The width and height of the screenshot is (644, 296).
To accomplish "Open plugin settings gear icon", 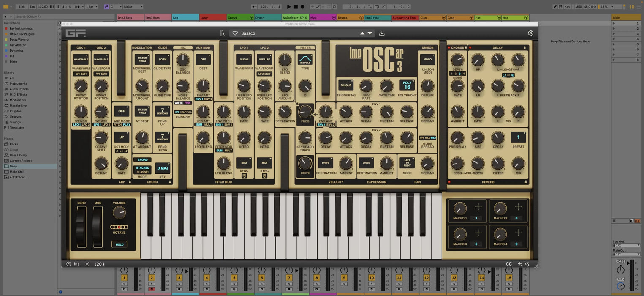I will pos(531,33).
